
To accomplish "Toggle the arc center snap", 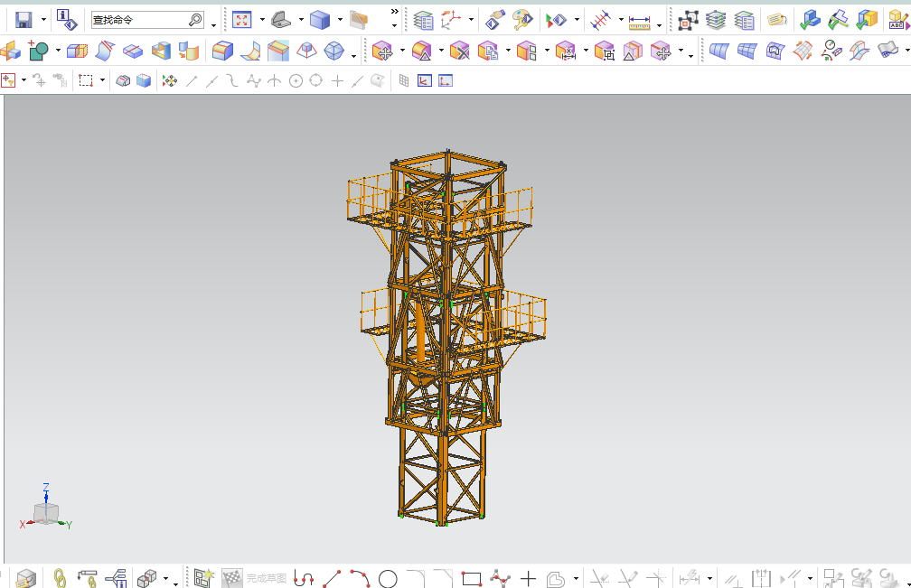I will pos(296,81).
